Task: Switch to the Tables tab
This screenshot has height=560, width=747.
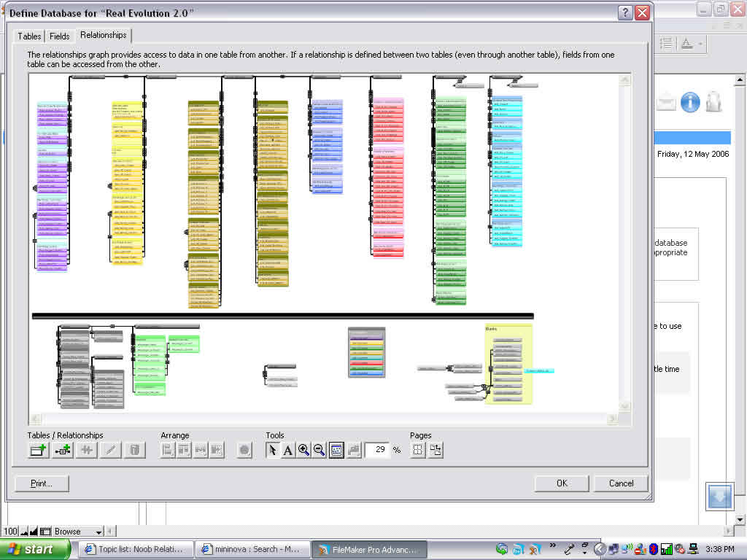Action: [29, 36]
